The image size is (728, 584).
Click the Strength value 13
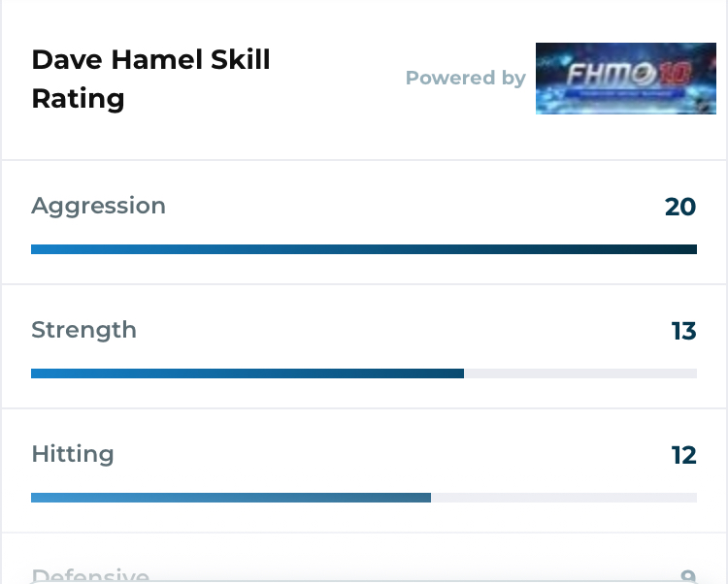(x=684, y=331)
